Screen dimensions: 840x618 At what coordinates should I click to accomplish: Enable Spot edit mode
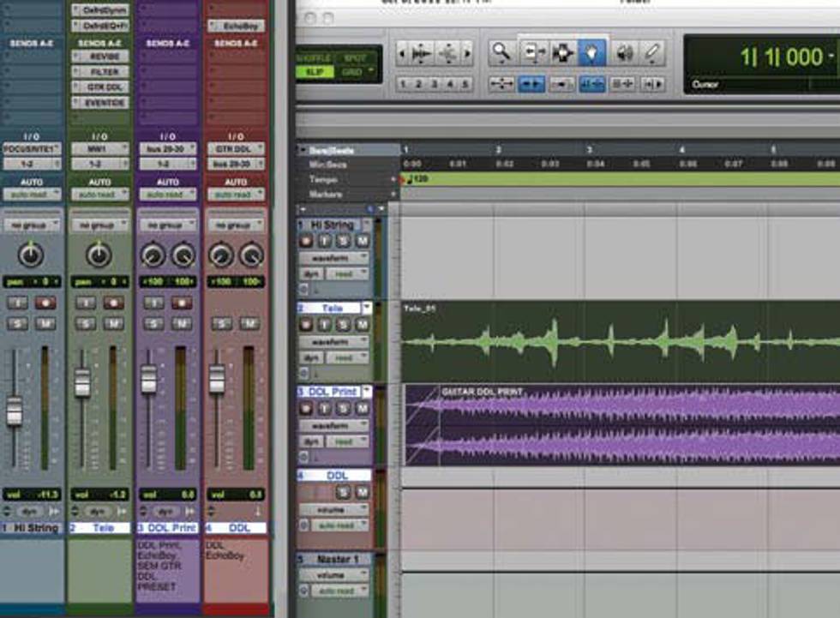click(354, 57)
